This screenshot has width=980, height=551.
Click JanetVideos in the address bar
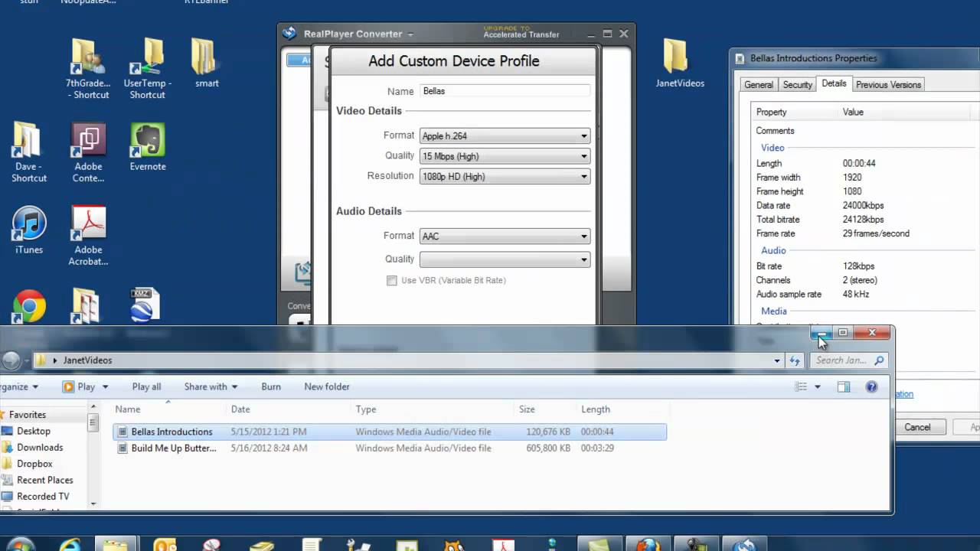click(x=87, y=360)
